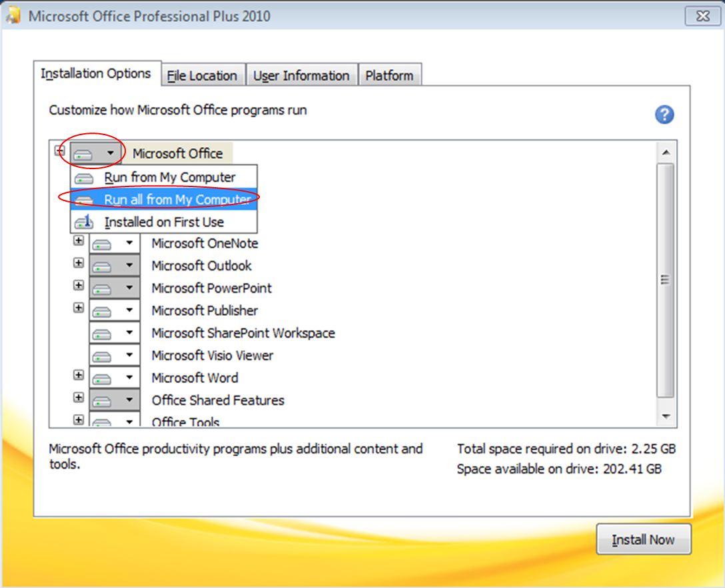
Task: Click scrollbar down arrow in feature list
Action: 666,416
